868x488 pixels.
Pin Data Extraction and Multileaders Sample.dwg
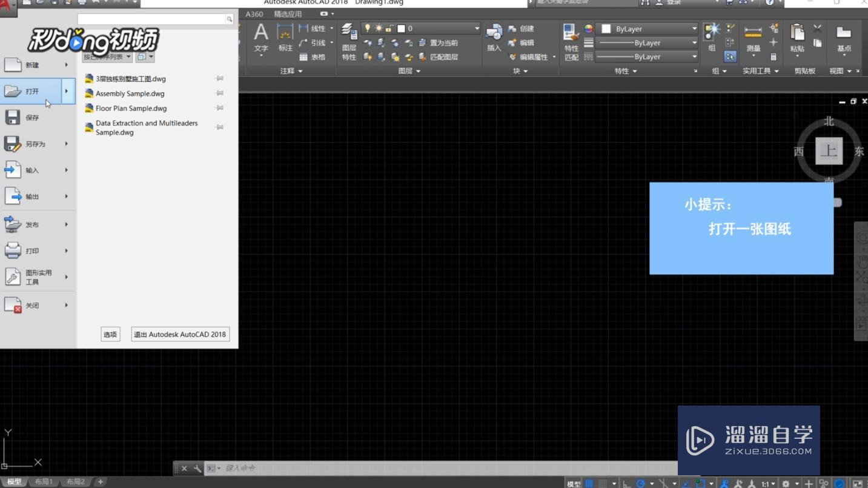[220, 127]
